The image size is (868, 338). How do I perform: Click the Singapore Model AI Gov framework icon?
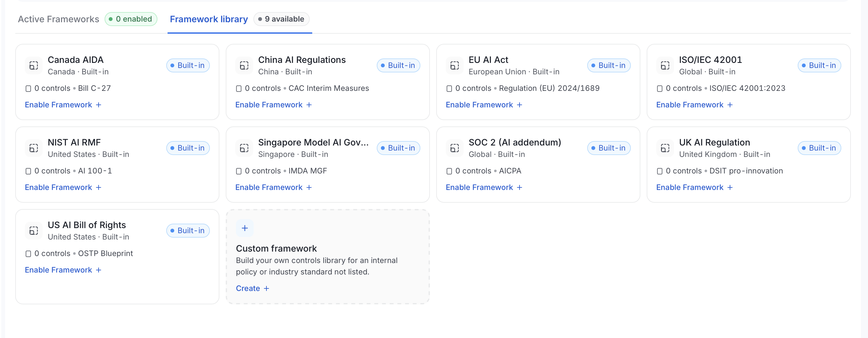pos(244,148)
